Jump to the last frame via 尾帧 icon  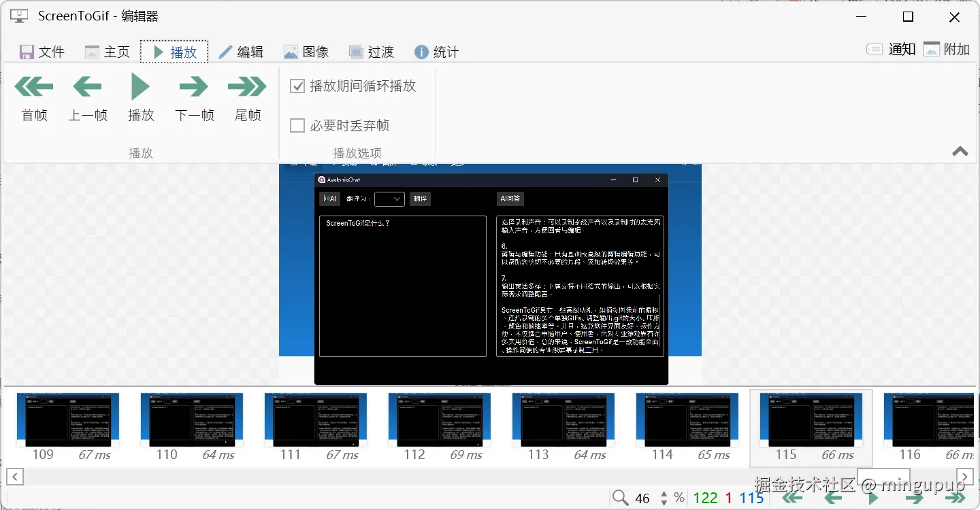tap(246, 86)
